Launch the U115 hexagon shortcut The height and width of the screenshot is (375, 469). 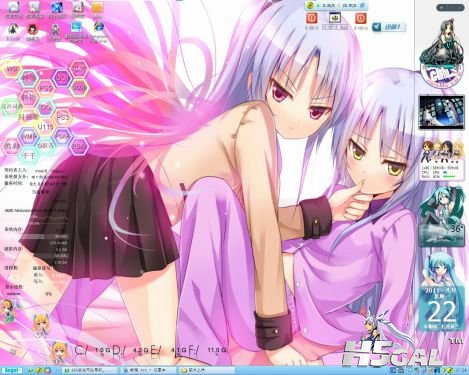pos(45,127)
